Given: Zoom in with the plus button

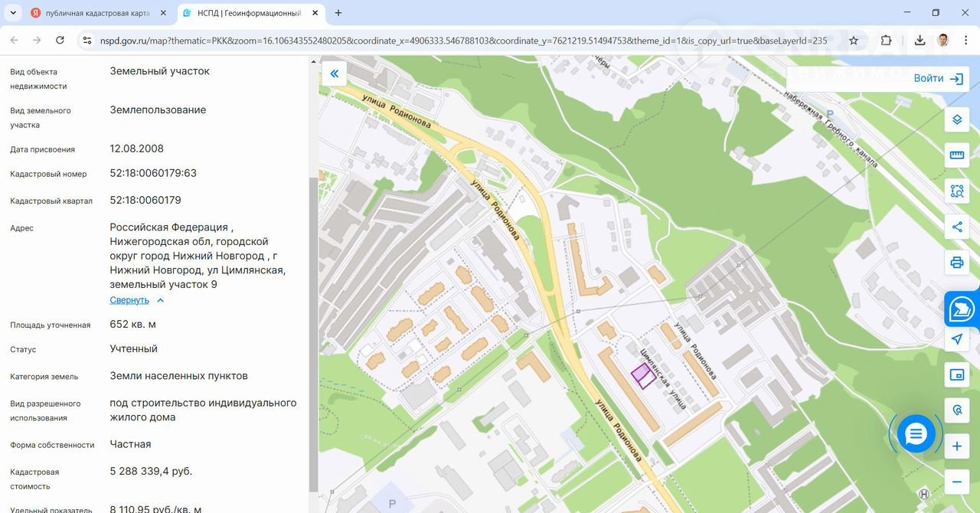Looking at the screenshot, I should pos(956,446).
